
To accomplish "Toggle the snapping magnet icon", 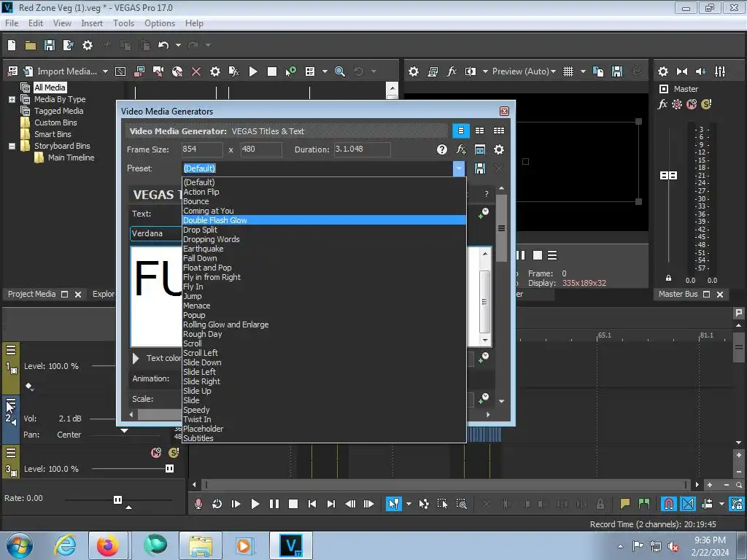I will 668,504.
